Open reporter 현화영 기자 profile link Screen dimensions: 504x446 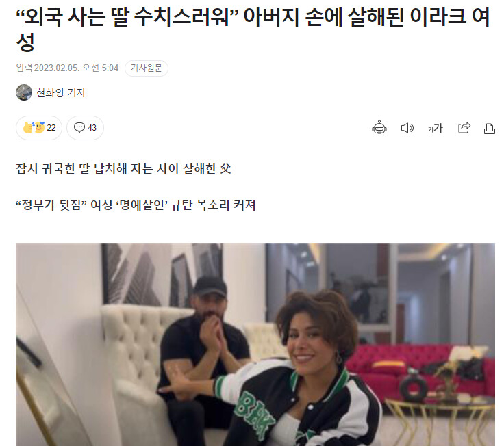pyautogui.click(x=61, y=92)
